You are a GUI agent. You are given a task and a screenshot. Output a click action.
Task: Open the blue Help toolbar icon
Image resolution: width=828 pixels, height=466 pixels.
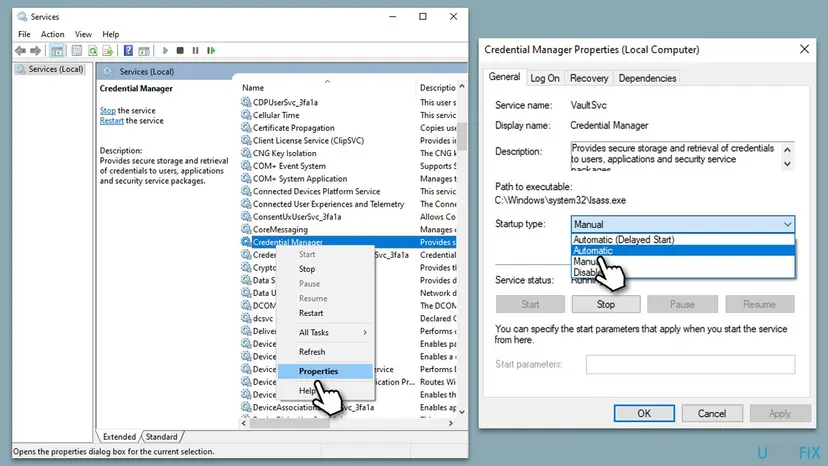pos(128,51)
